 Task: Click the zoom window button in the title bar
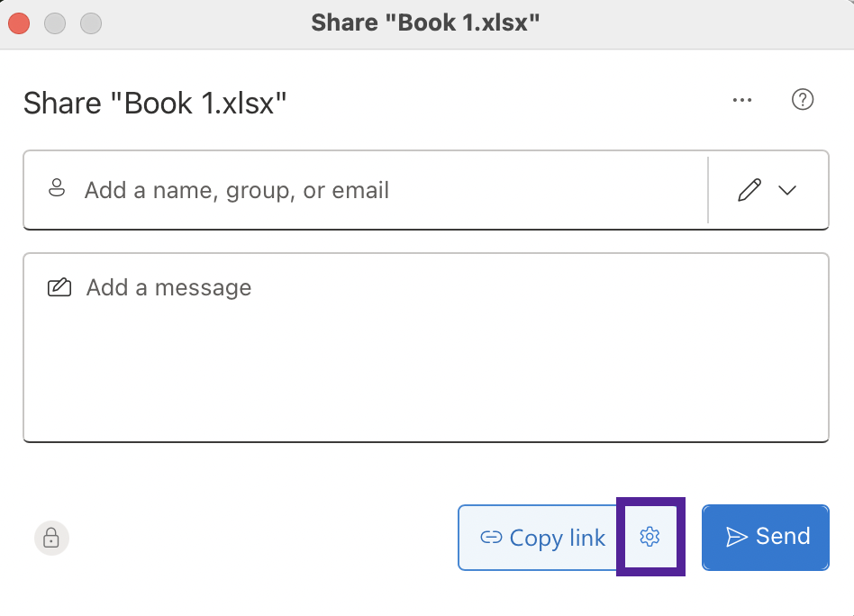click(x=91, y=23)
